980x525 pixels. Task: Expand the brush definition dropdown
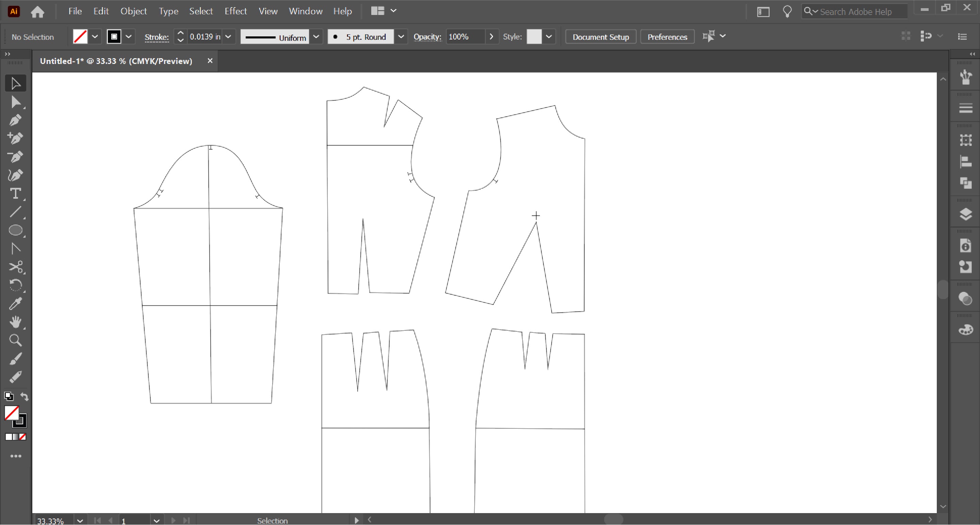pyautogui.click(x=401, y=36)
